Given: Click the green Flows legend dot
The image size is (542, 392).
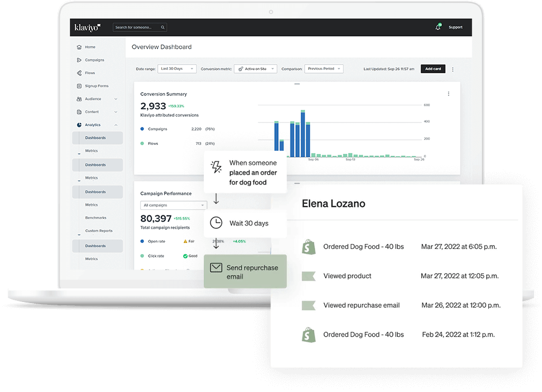Looking at the screenshot, I should (142, 144).
